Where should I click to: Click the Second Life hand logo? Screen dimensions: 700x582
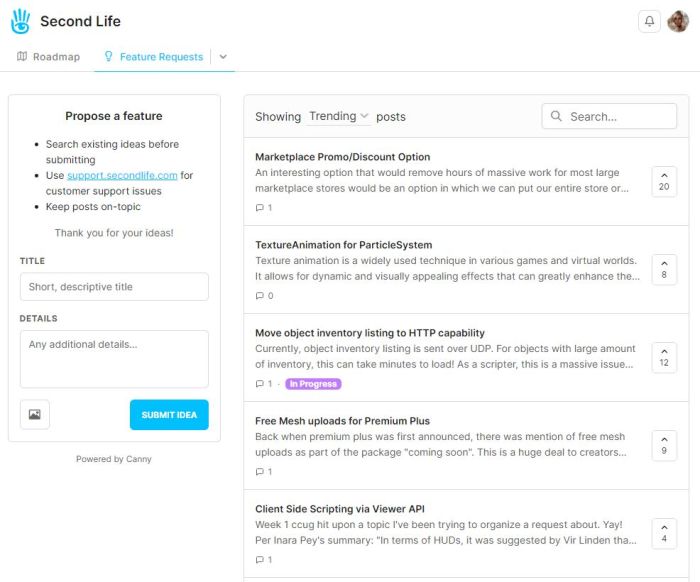(20, 21)
